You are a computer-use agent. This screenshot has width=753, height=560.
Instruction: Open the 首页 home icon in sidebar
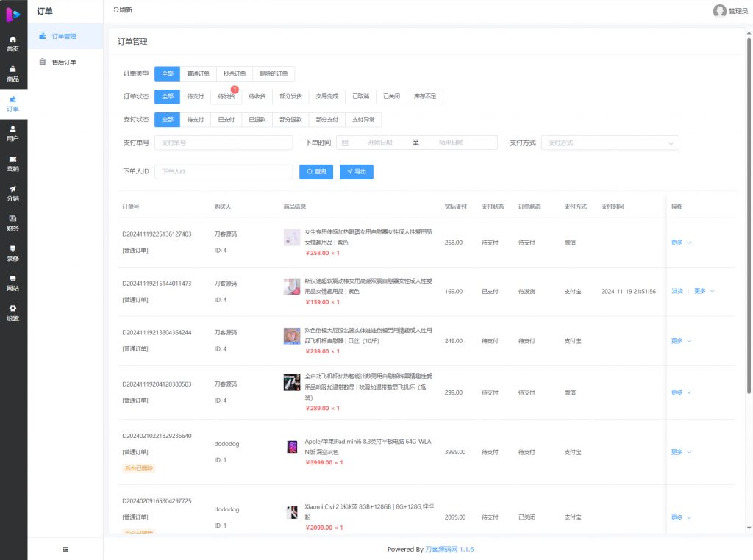click(13, 39)
